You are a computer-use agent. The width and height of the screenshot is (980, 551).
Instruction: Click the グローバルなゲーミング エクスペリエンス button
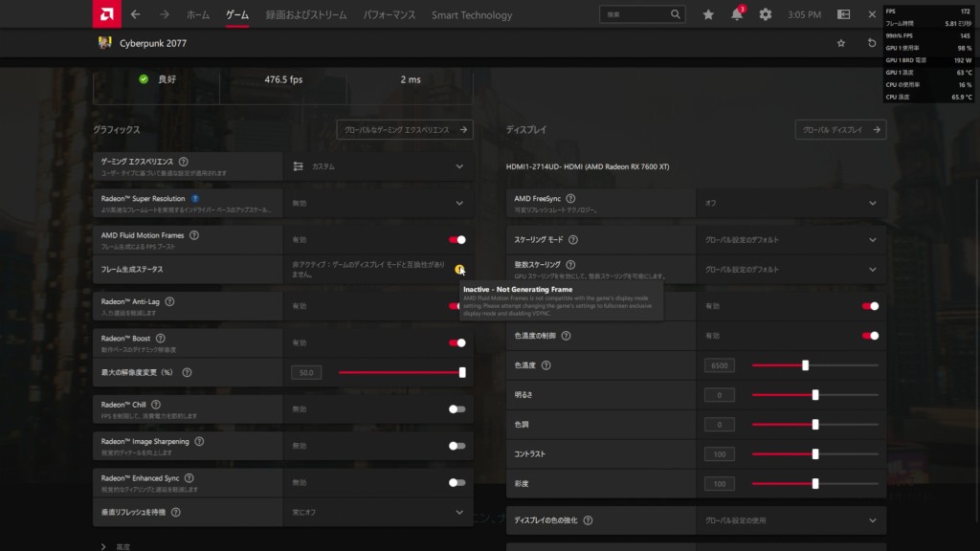404,129
